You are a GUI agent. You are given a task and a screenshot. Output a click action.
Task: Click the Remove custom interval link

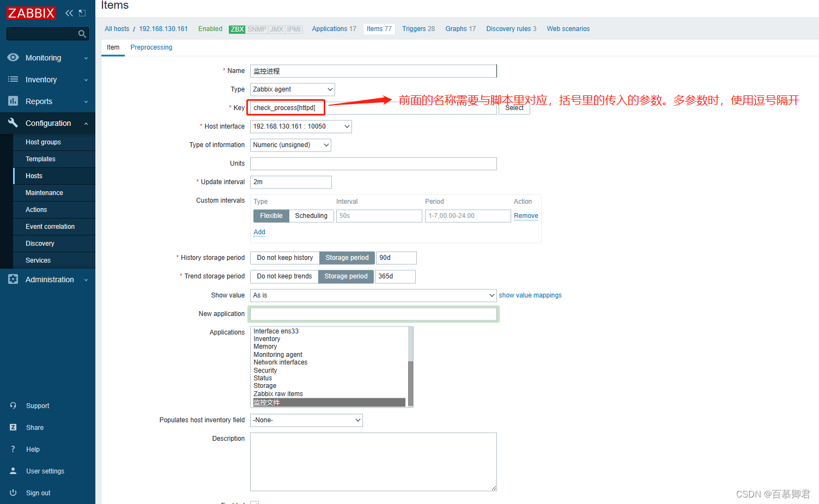pos(526,216)
